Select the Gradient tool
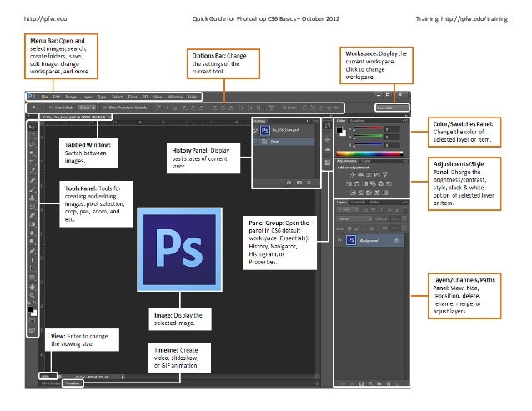Image resolution: width=532 pixels, height=411 pixels. point(32,223)
